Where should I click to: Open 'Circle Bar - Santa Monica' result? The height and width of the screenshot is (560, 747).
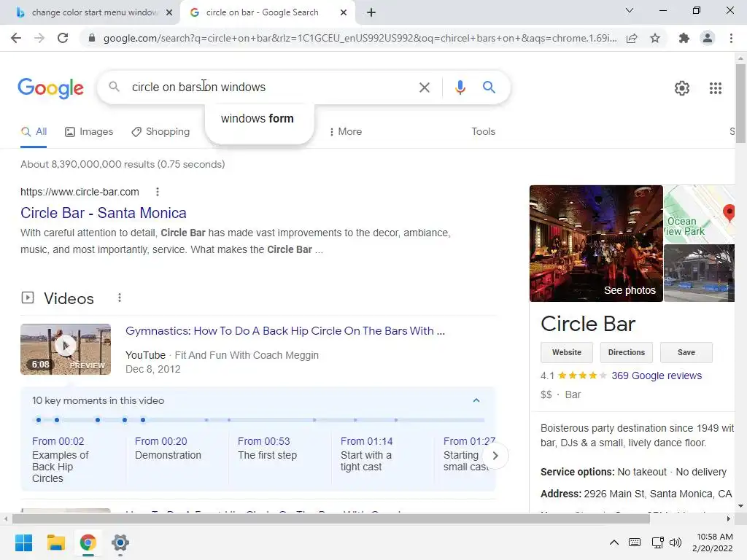[x=104, y=213]
